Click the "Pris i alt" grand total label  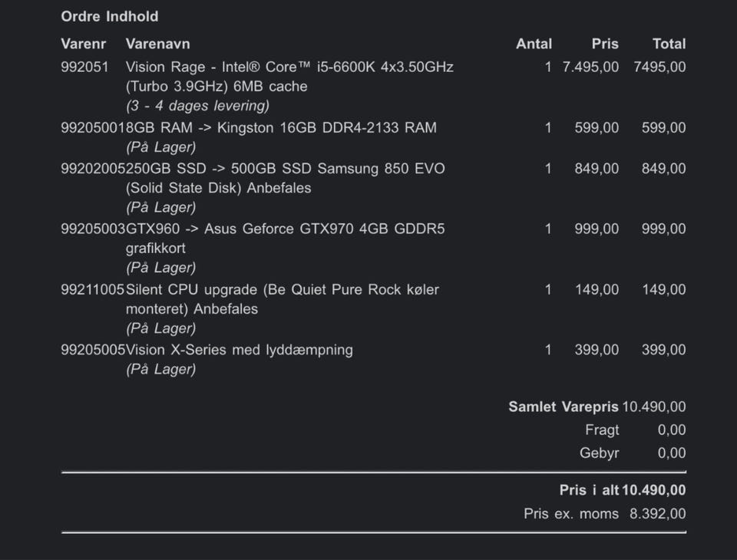click(x=589, y=490)
